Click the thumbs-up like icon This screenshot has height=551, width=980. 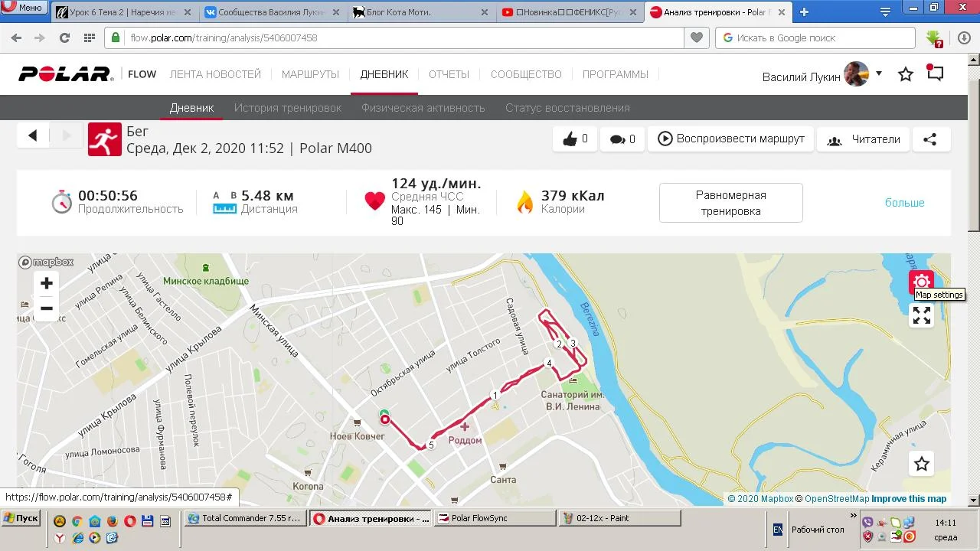click(x=570, y=139)
